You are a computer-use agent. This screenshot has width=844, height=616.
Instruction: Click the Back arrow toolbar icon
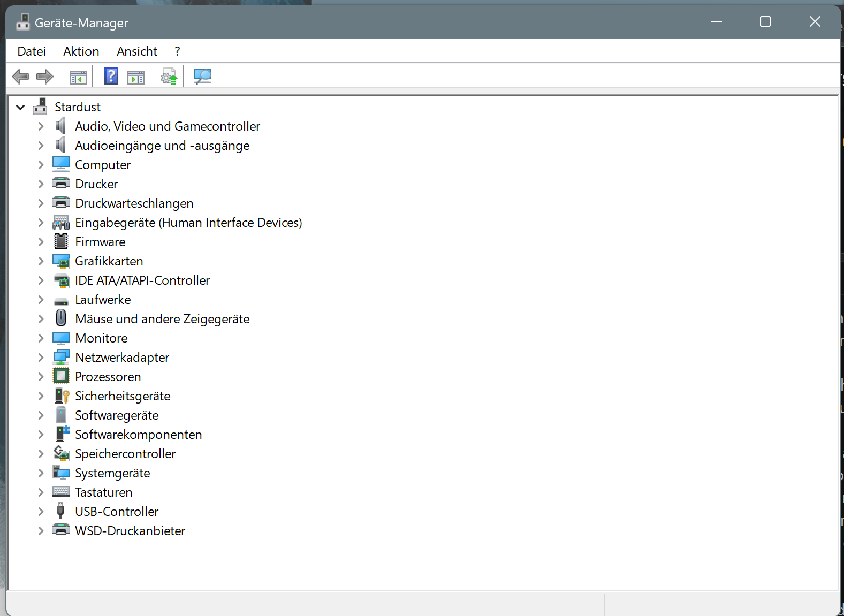(20, 77)
